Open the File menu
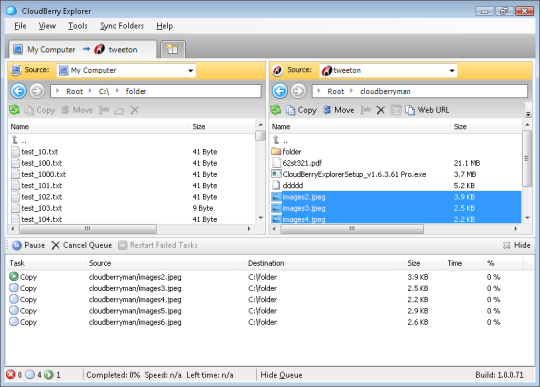540x387 pixels. point(20,26)
